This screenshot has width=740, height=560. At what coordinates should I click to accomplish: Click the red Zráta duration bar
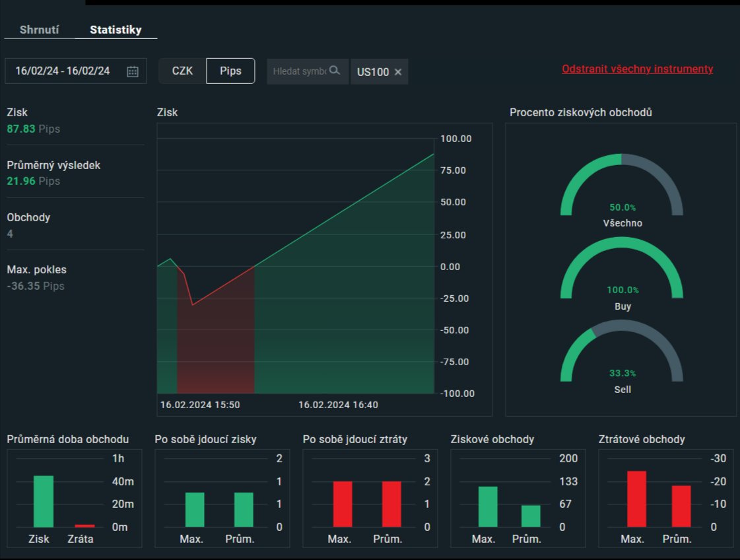click(85, 526)
